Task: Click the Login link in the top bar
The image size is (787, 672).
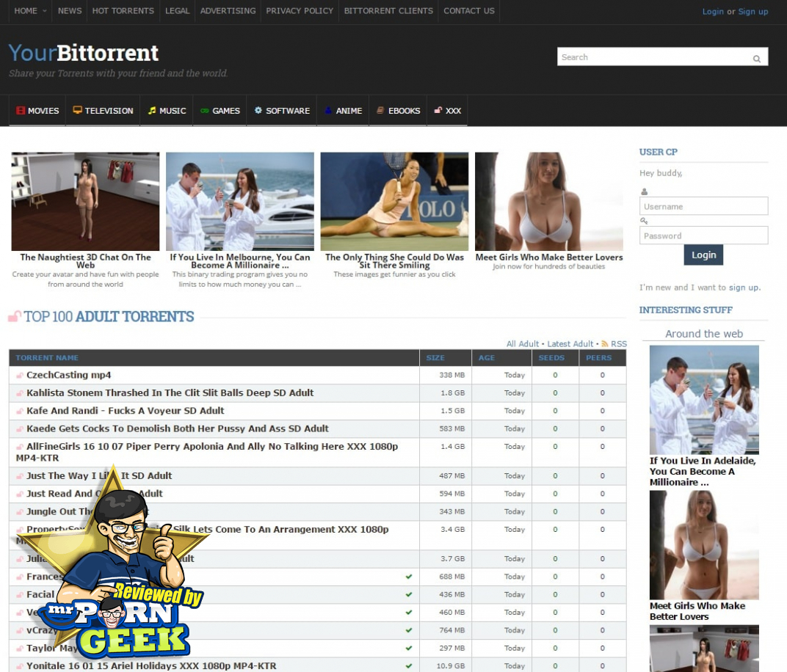Action: pos(713,12)
